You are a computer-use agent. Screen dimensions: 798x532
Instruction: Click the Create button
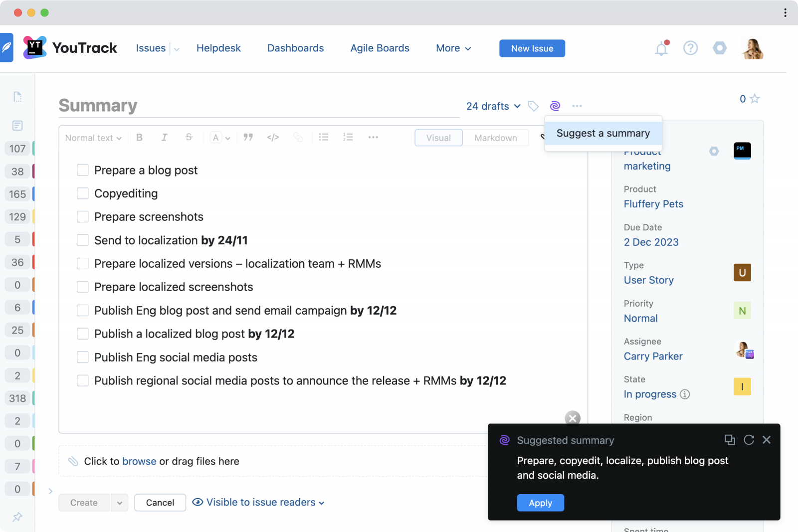click(84, 503)
